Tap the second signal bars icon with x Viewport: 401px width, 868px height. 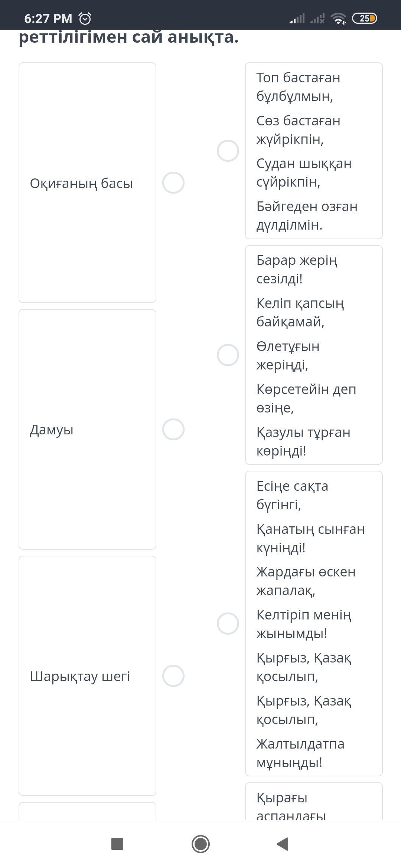coord(317,18)
